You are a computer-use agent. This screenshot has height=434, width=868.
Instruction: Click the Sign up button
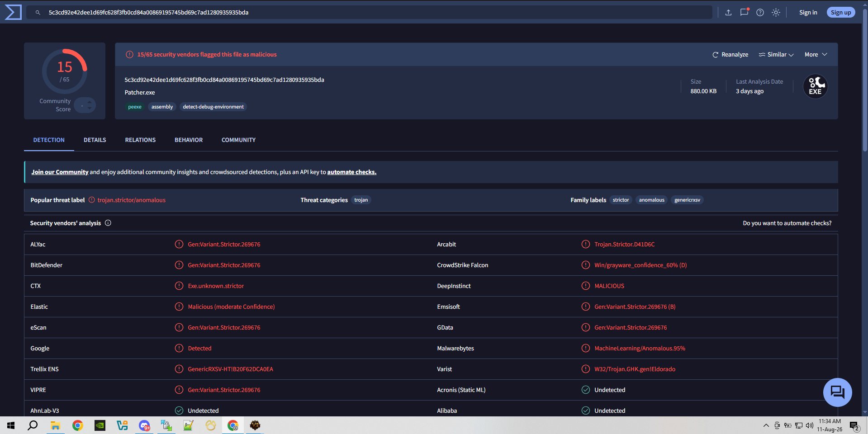[x=840, y=13]
